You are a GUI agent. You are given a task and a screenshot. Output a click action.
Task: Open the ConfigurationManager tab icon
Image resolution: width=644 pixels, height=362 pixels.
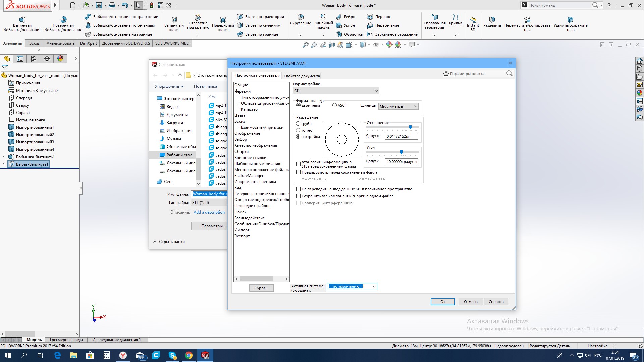(34, 59)
